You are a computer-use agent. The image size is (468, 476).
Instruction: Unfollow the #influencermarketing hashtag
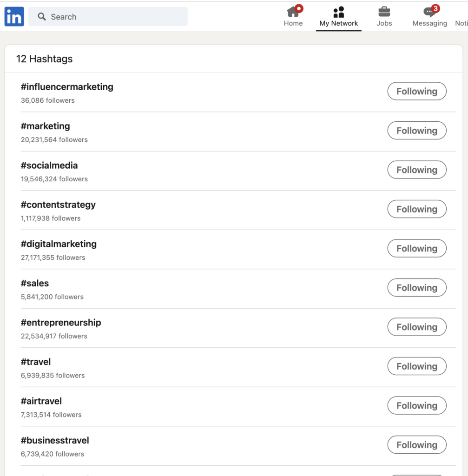point(416,92)
